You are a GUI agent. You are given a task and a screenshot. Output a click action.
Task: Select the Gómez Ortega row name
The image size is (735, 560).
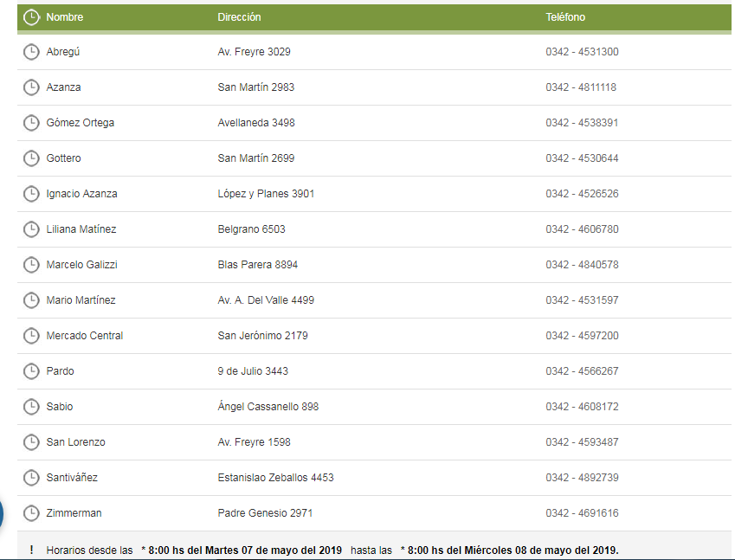point(80,123)
